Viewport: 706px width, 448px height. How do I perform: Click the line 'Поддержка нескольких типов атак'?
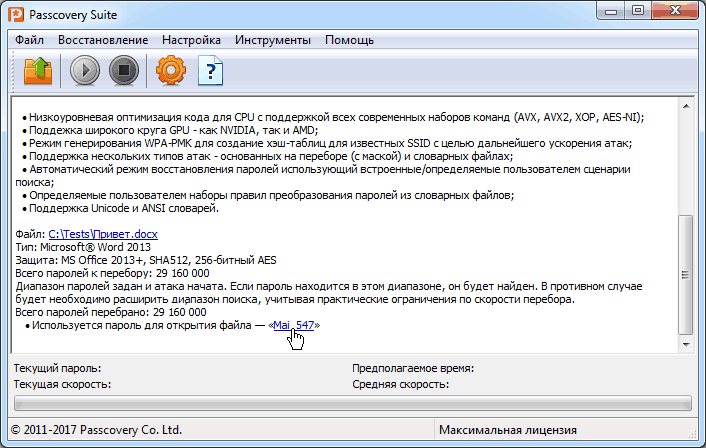(x=268, y=156)
